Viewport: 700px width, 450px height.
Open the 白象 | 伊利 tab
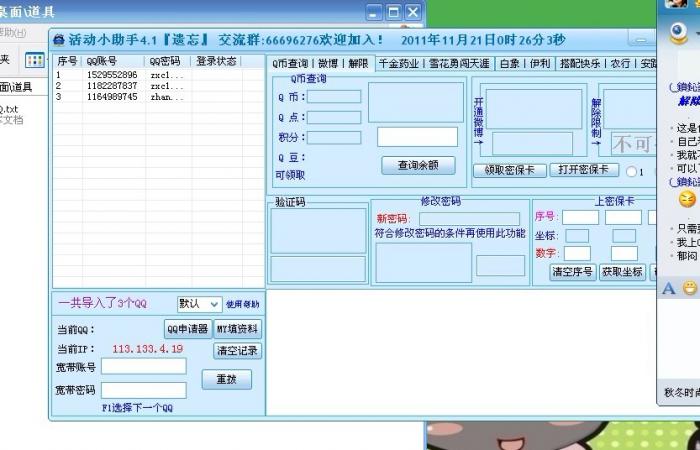(x=525, y=63)
